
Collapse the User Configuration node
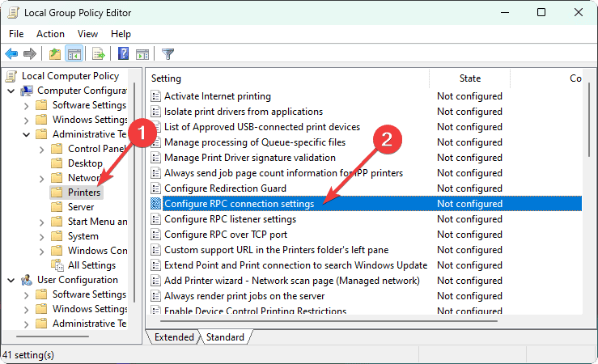(11, 281)
